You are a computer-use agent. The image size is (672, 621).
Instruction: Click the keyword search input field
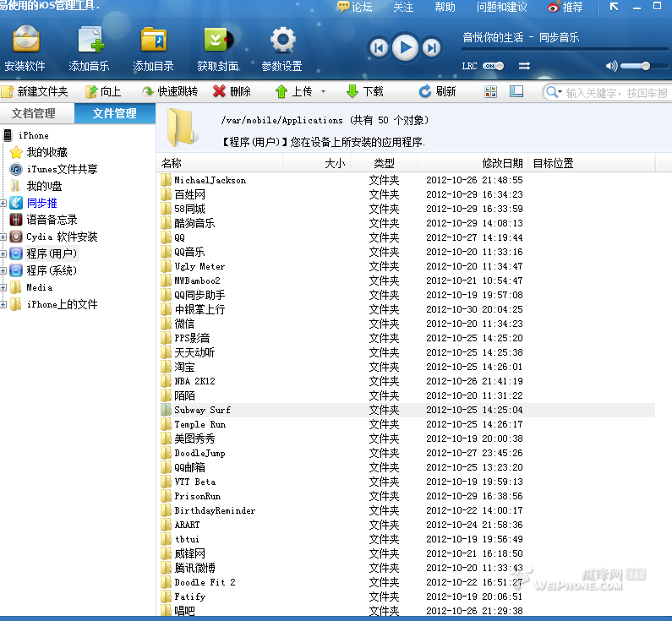tap(615, 92)
